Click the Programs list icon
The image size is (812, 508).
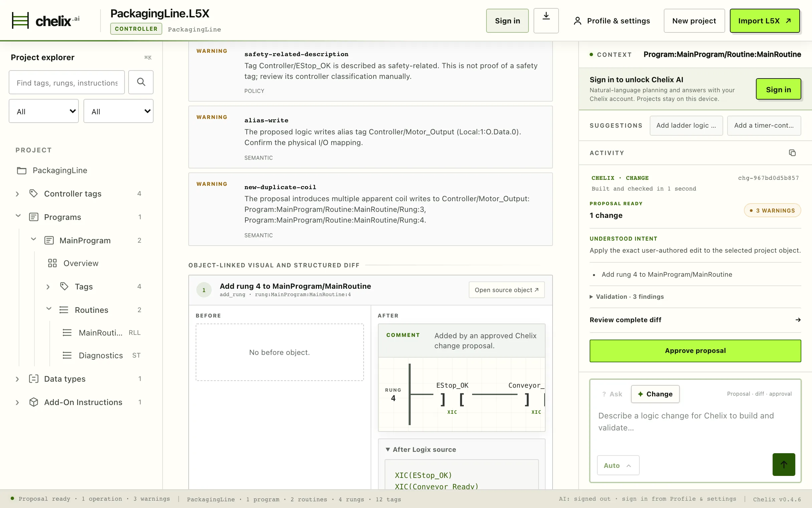point(33,217)
